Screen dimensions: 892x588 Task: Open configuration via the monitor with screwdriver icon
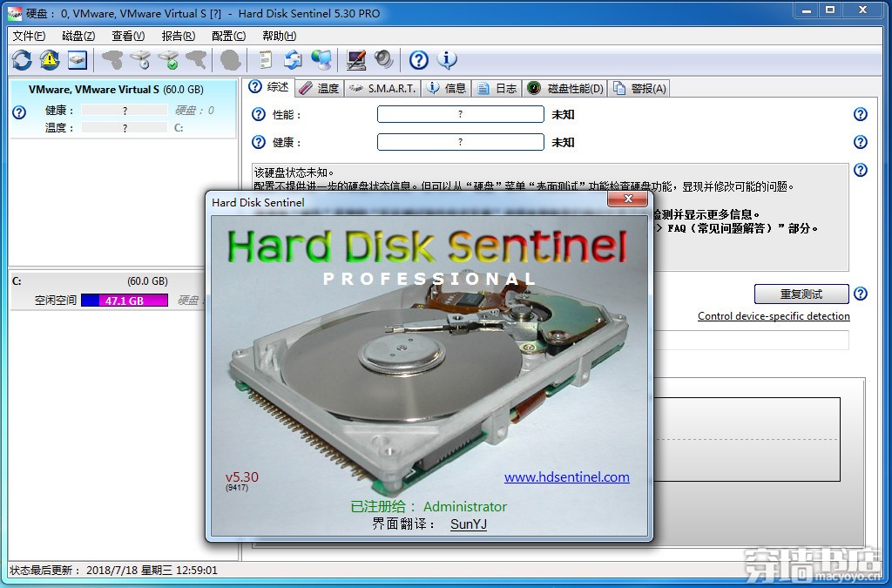pyautogui.click(x=356, y=60)
